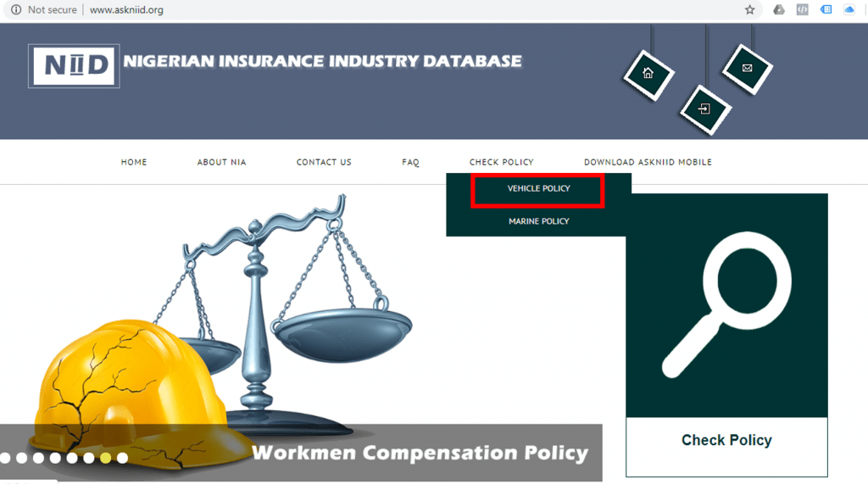The image size is (868, 484).
Task: Click the NIID logo
Action: tap(74, 66)
